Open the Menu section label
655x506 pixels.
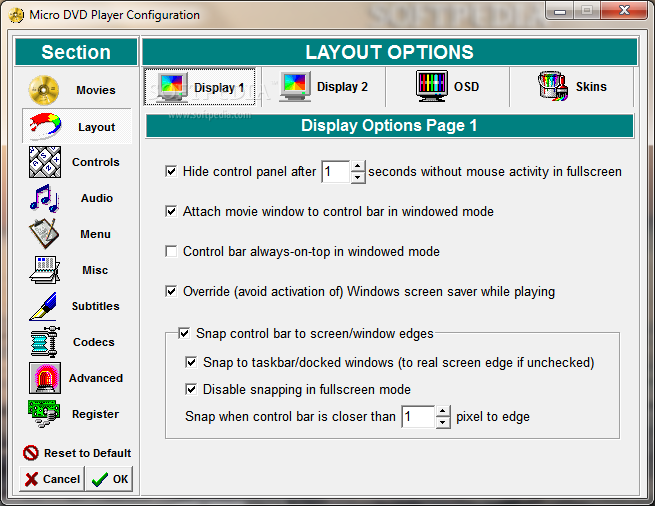coord(96,234)
